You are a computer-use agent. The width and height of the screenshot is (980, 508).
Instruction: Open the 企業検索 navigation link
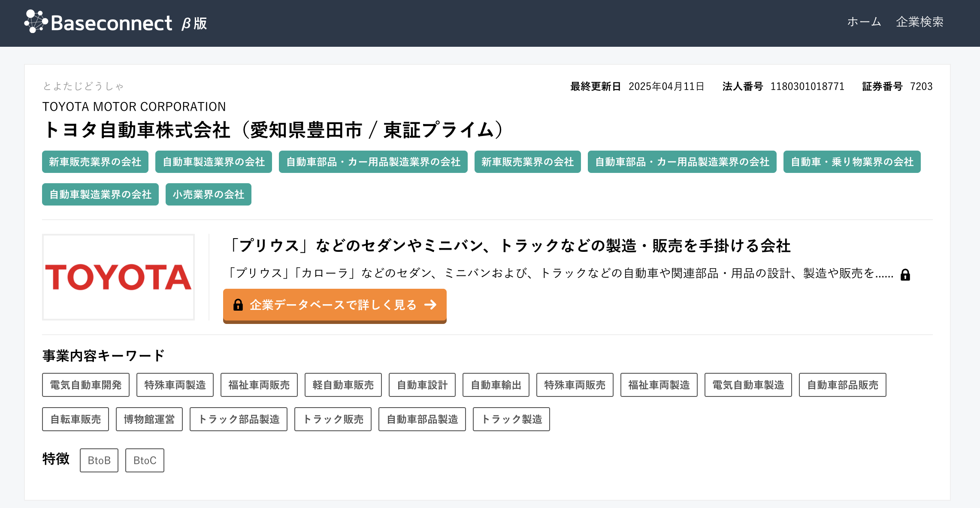(920, 22)
